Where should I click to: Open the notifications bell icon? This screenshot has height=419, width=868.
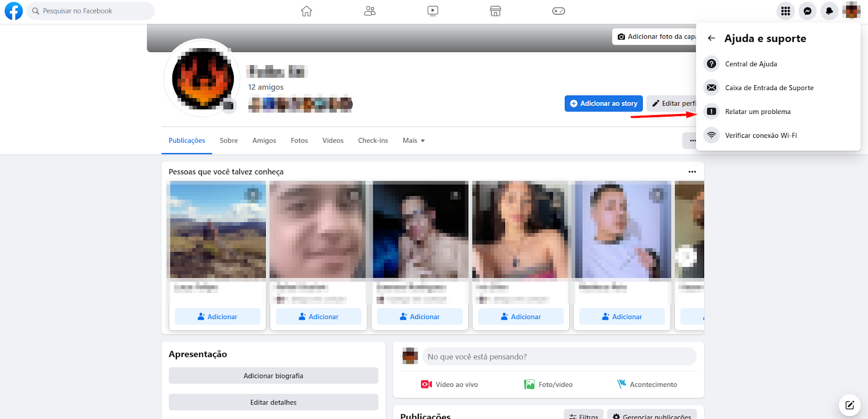click(x=829, y=11)
